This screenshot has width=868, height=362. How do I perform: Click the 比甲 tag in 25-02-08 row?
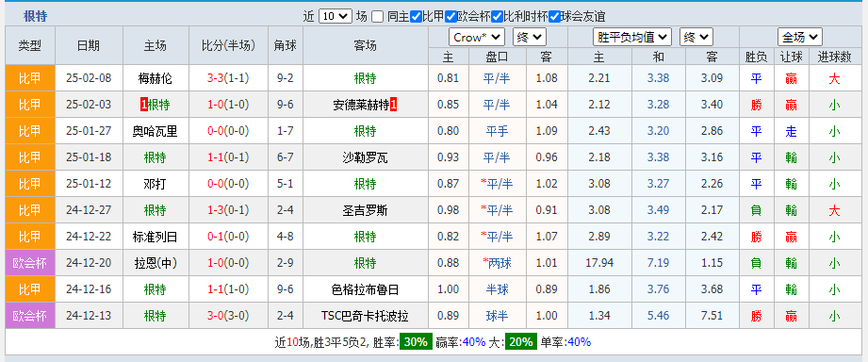(x=30, y=78)
